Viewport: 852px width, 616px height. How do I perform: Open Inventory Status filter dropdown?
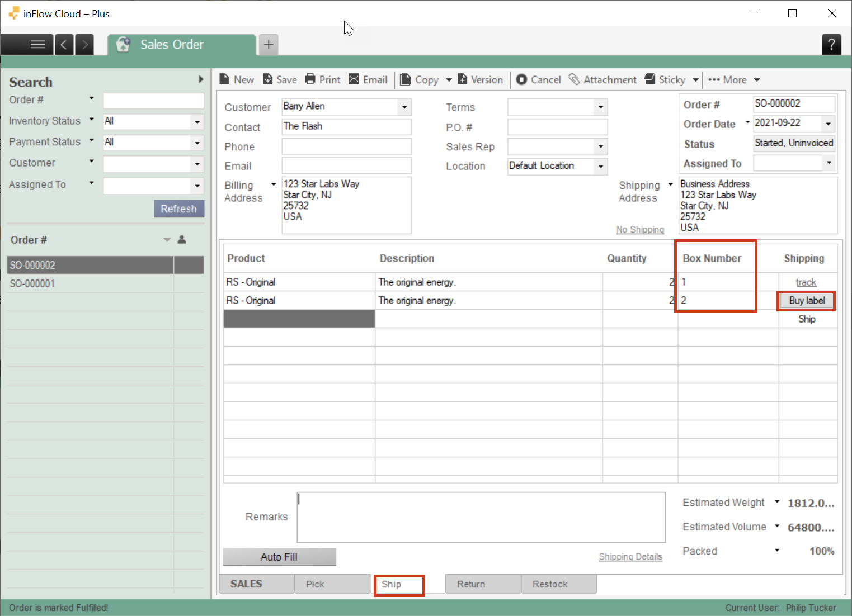[197, 121]
